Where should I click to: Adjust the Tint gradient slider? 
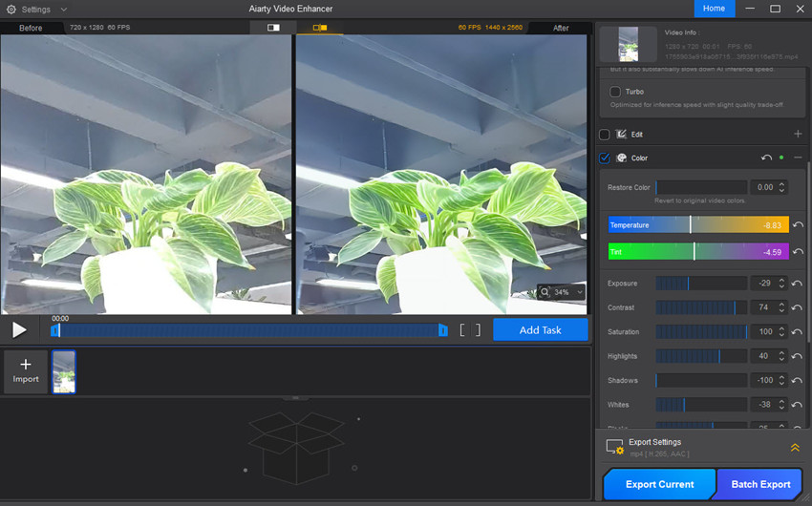pos(698,252)
